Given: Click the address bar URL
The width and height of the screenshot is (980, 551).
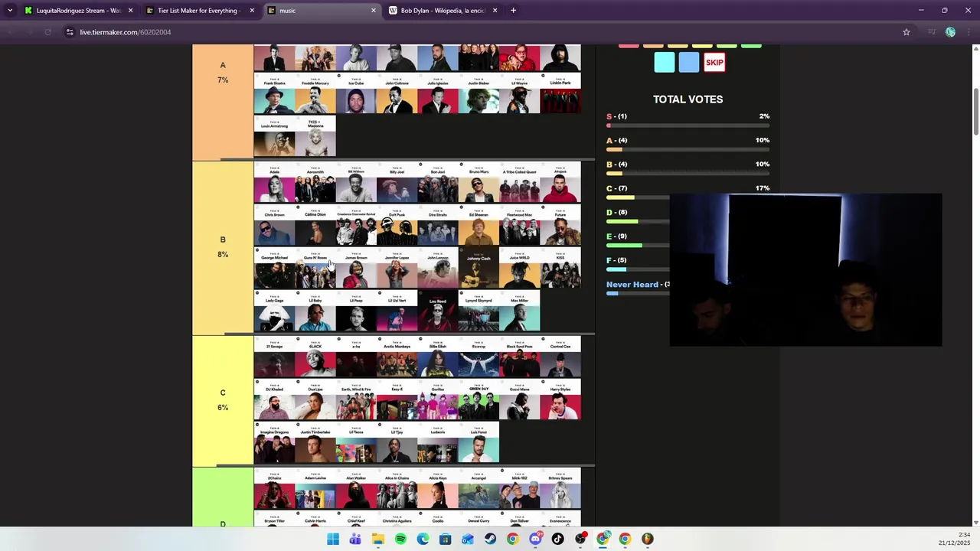Looking at the screenshot, I should [x=126, y=32].
